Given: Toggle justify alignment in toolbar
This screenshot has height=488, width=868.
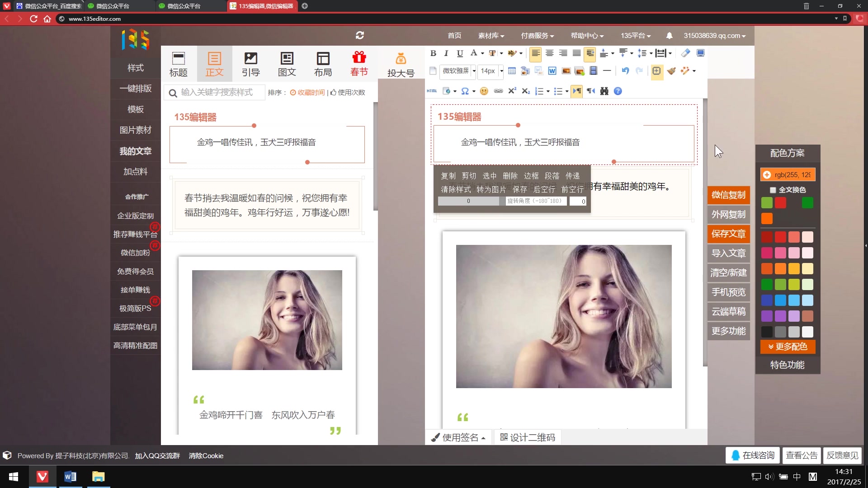Looking at the screenshot, I should click(x=576, y=53).
